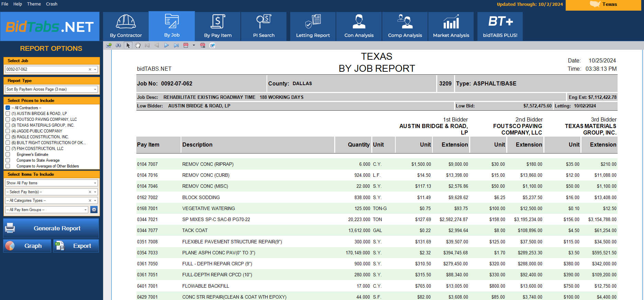Clear the Select Job field with X

pyautogui.click(x=90, y=69)
